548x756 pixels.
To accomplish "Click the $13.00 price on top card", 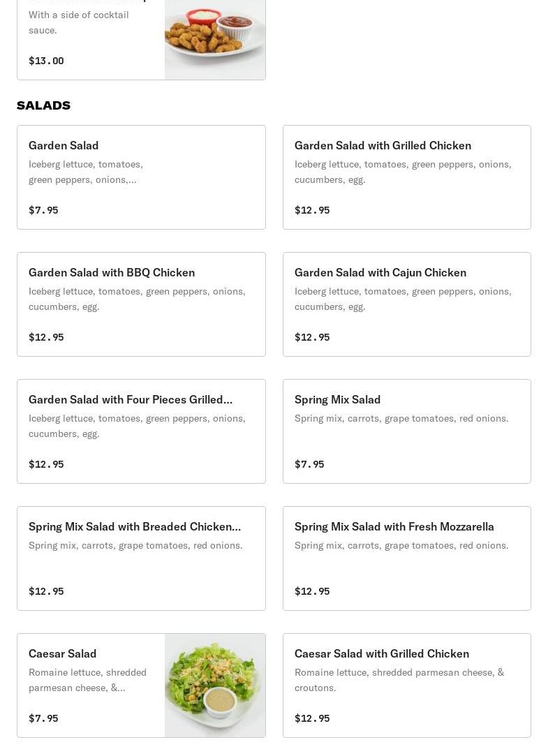I will click(x=46, y=61).
